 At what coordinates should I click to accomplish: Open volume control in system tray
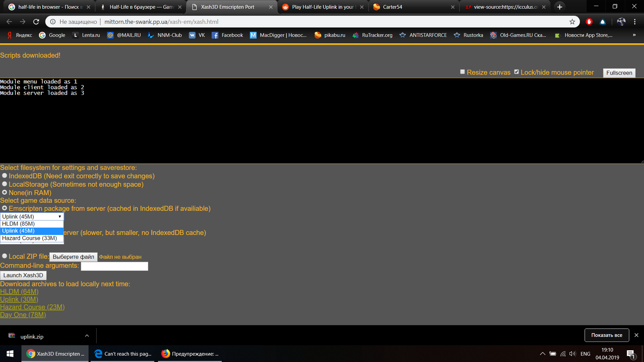tap(572, 354)
